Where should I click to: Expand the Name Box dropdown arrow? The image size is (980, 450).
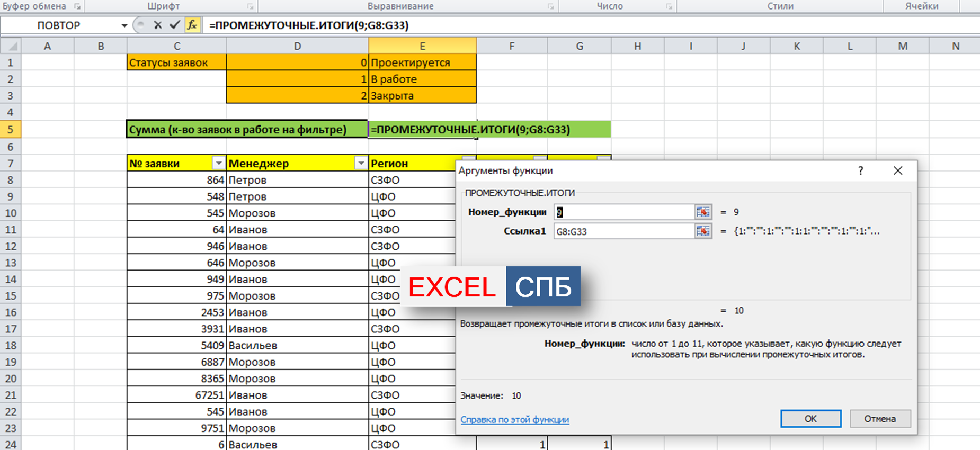[124, 25]
